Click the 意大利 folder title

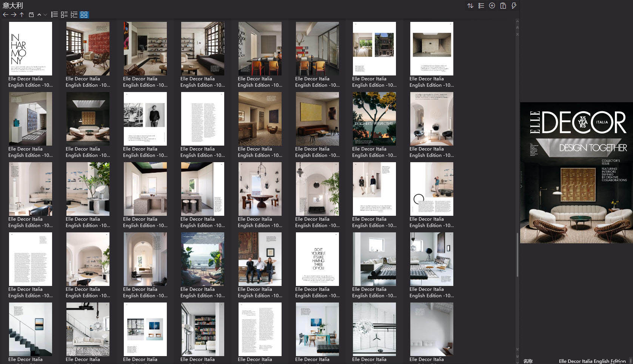pos(12,5)
